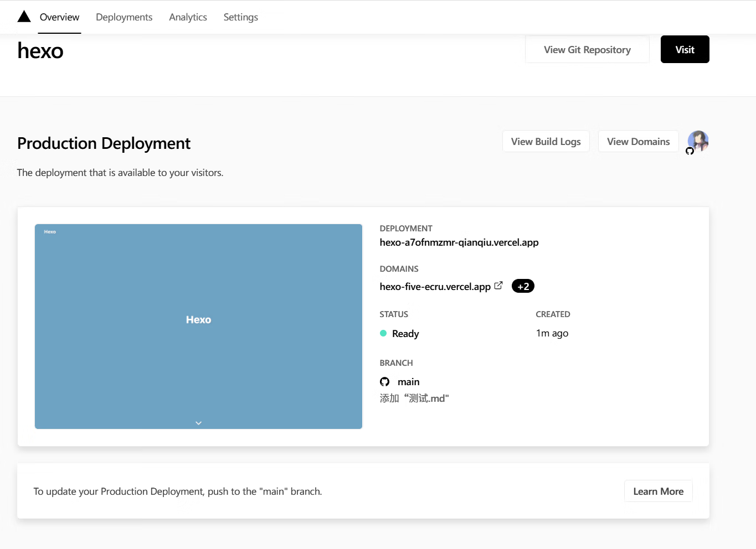Image resolution: width=756 pixels, height=549 pixels.
Task: Click the black Visit button
Action: point(685,49)
